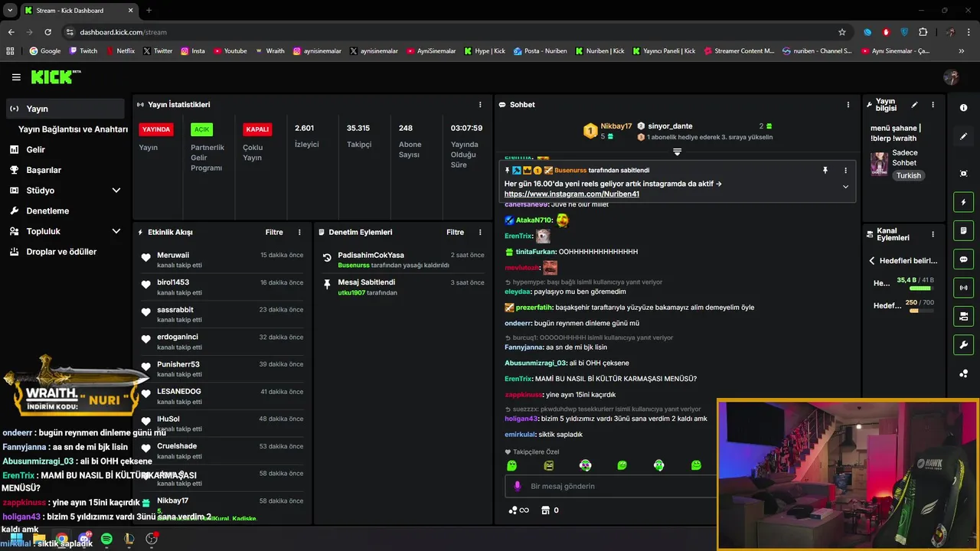Click Filtre in the Etkinlik Akışı panel
Image resolution: width=980 pixels, height=551 pixels.
(274, 232)
